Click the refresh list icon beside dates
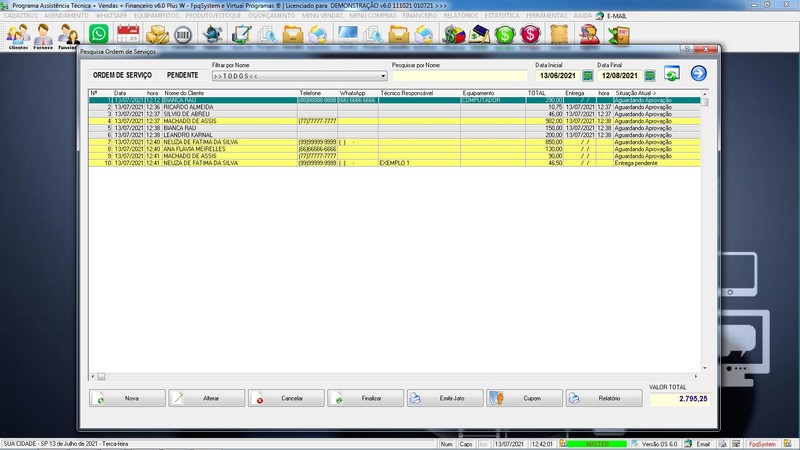Image resolution: width=800 pixels, height=450 pixels. click(672, 73)
